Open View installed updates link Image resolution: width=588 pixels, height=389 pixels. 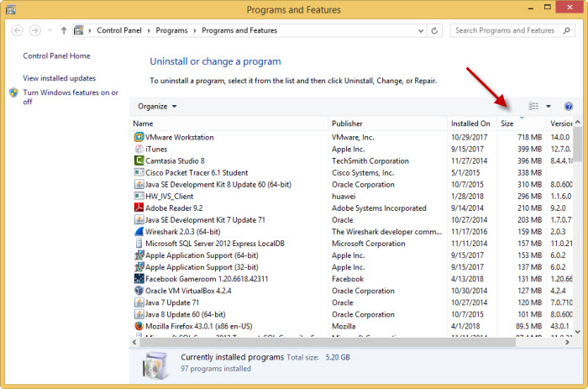(60, 78)
